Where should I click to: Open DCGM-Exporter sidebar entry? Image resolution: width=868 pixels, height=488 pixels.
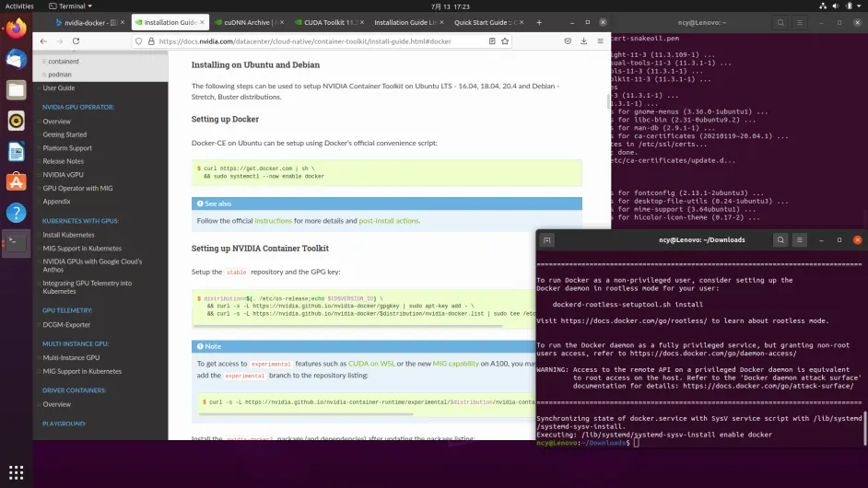pos(66,325)
